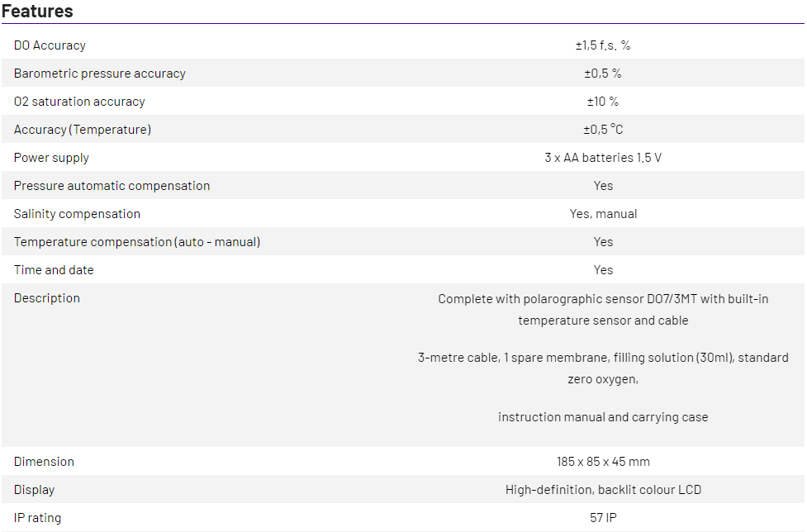Select the Salinity compensation label
Screen dimensions: 807x532
[77, 214]
